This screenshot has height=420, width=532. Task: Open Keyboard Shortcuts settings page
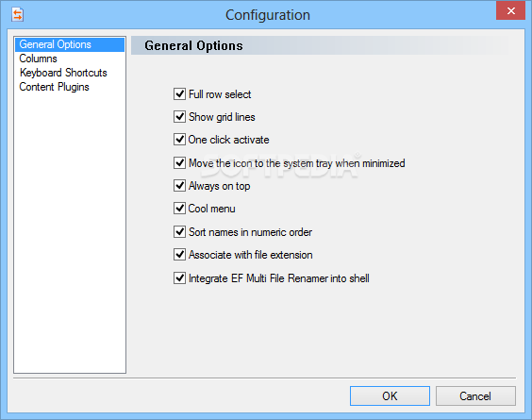[63, 73]
